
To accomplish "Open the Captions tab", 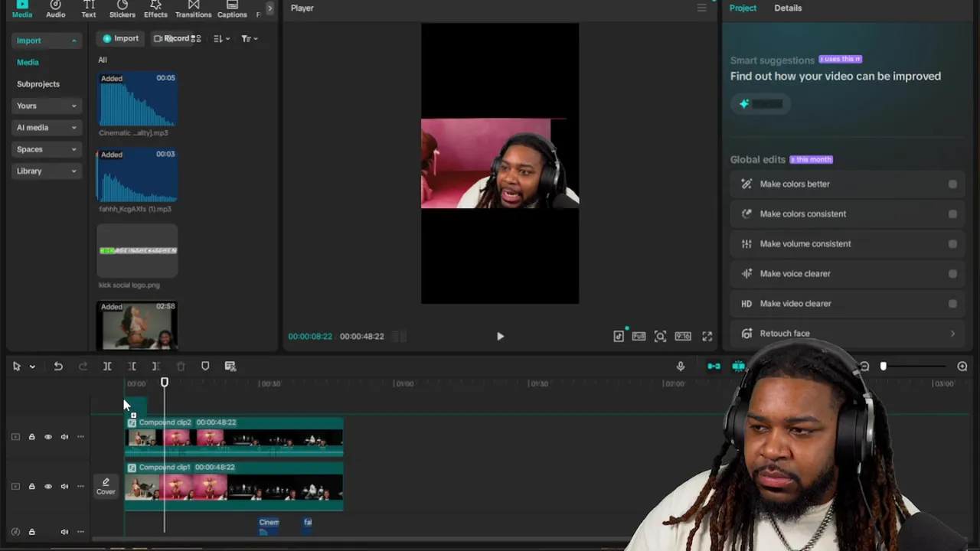I will (x=232, y=9).
